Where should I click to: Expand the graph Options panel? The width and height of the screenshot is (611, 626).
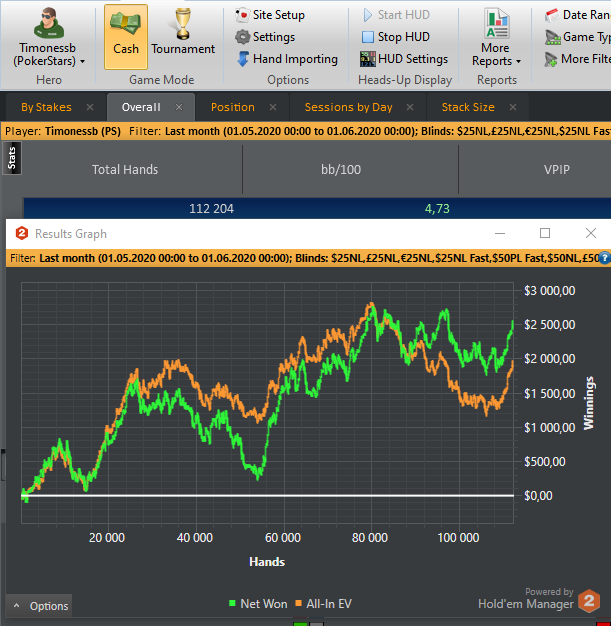click(x=39, y=606)
